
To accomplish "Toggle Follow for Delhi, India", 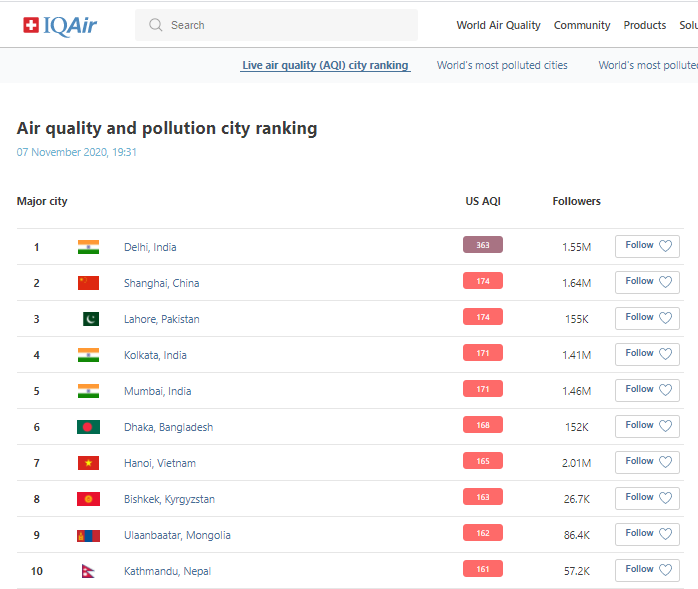I will click(x=647, y=246).
